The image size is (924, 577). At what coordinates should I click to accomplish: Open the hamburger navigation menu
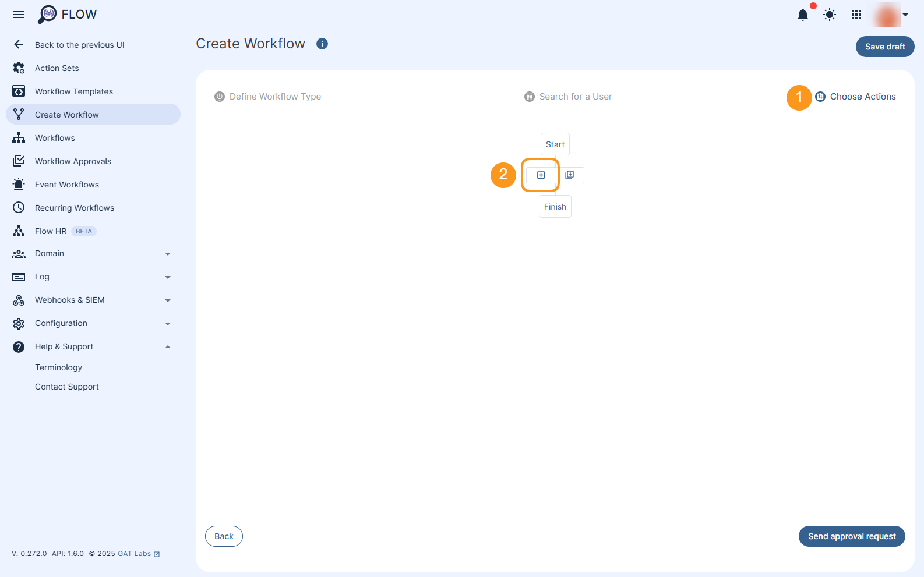[19, 15]
